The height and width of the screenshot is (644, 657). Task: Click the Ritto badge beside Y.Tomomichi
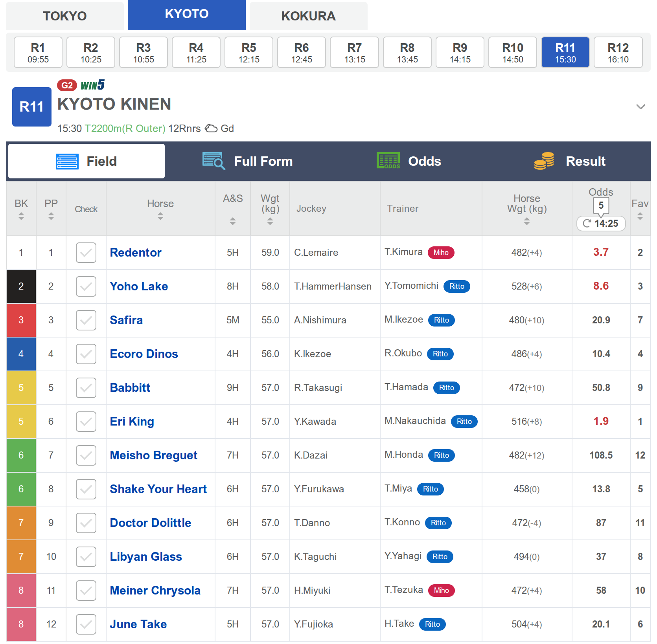coord(457,286)
